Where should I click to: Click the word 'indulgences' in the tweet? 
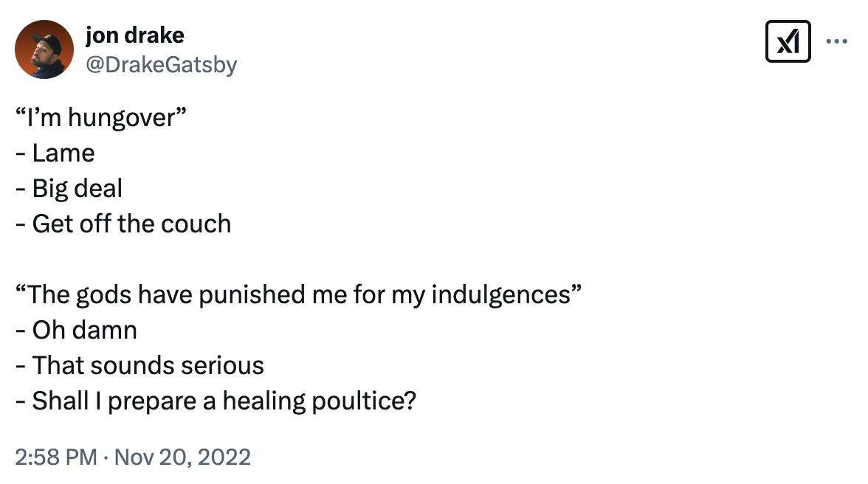(x=501, y=295)
